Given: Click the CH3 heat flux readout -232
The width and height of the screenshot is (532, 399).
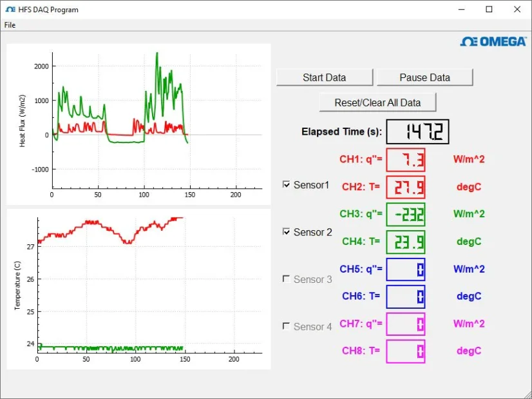Looking at the screenshot, I should (x=406, y=215).
